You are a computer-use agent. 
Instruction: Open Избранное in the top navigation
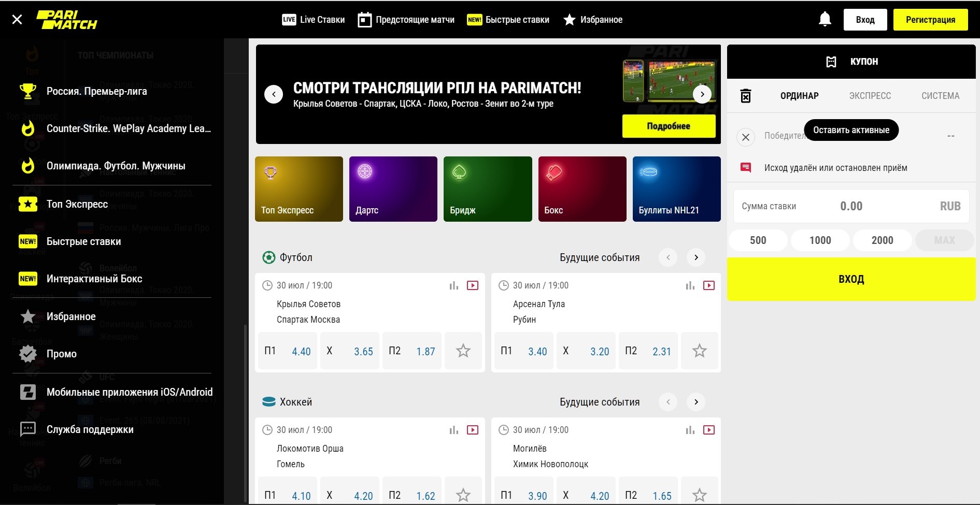coord(593,20)
